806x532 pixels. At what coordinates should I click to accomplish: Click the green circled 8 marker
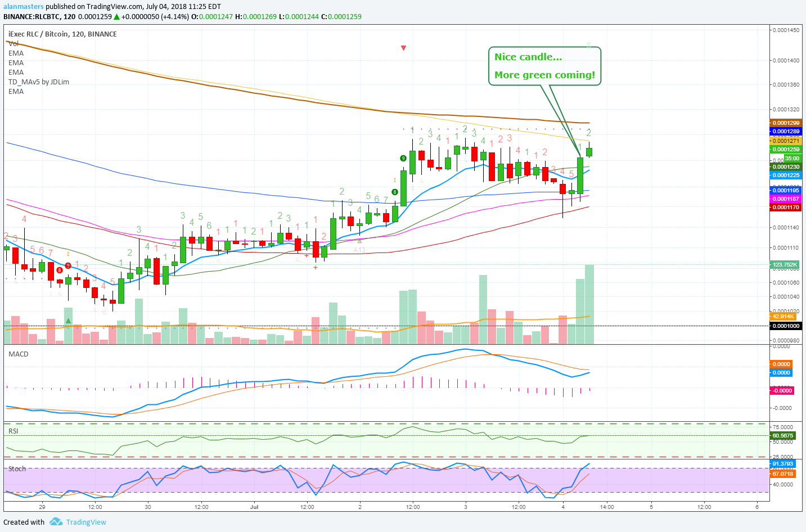395,192
